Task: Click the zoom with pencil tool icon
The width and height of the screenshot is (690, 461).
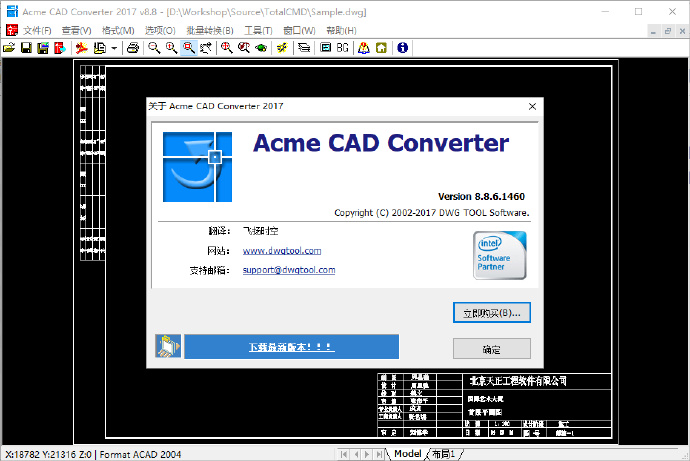Action: 206,48
